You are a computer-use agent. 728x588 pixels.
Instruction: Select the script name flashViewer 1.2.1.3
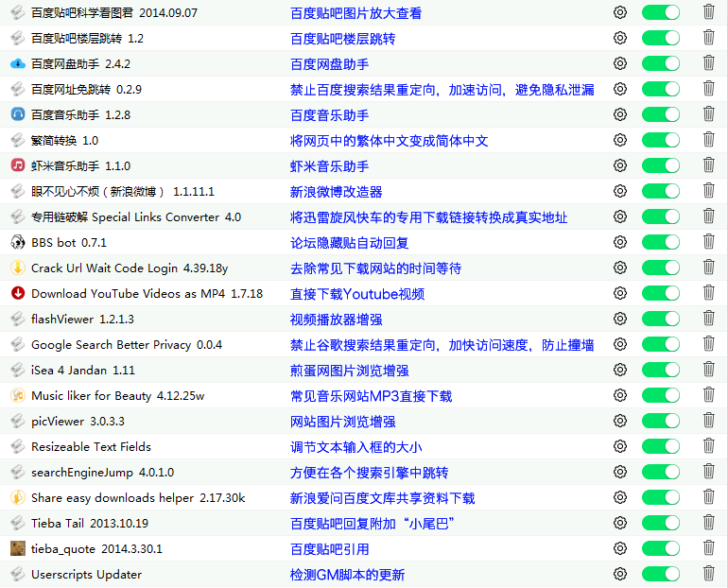pos(82,320)
